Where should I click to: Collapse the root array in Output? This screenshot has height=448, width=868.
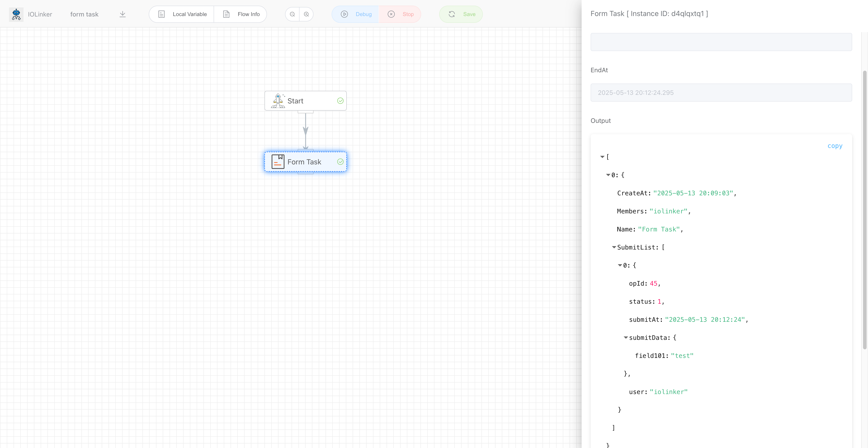click(602, 157)
